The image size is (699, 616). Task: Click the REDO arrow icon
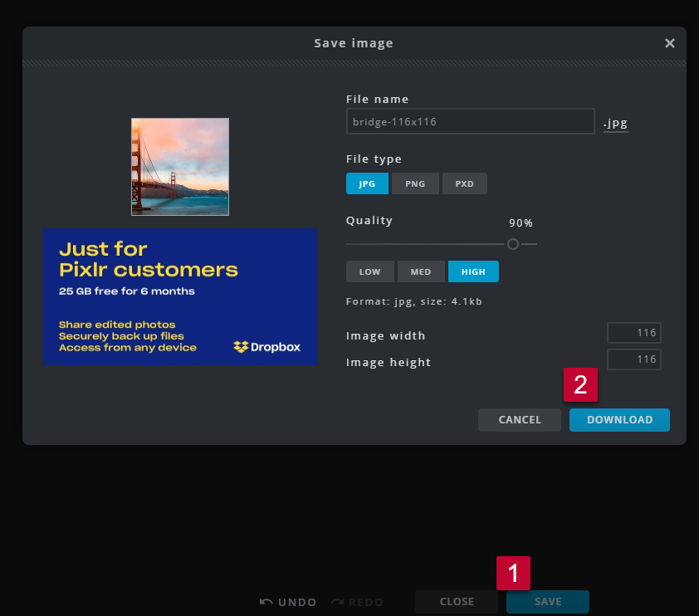pos(337,602)
